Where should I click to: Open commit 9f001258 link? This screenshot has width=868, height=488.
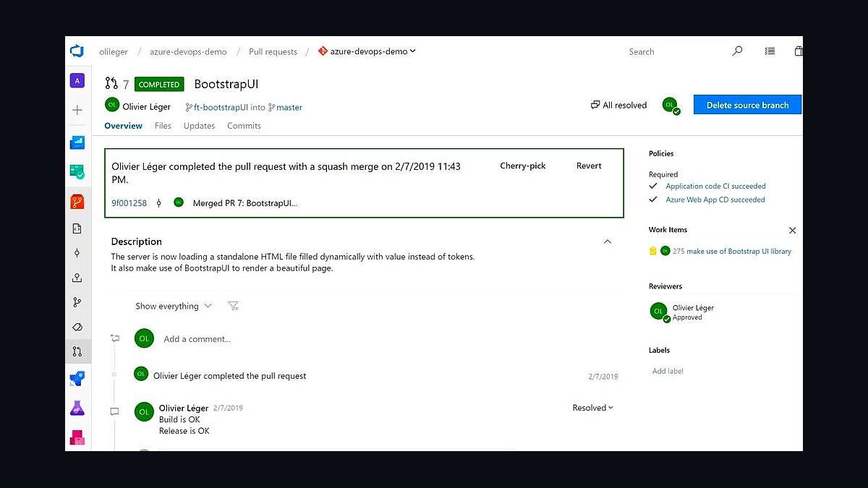(129, 203)
